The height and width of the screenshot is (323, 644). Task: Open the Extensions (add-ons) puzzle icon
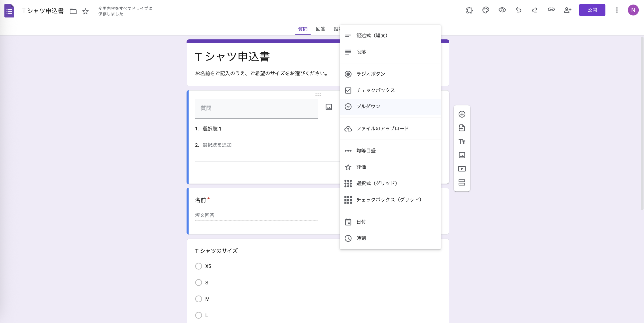pyautogui.click(x=470, y=10)
